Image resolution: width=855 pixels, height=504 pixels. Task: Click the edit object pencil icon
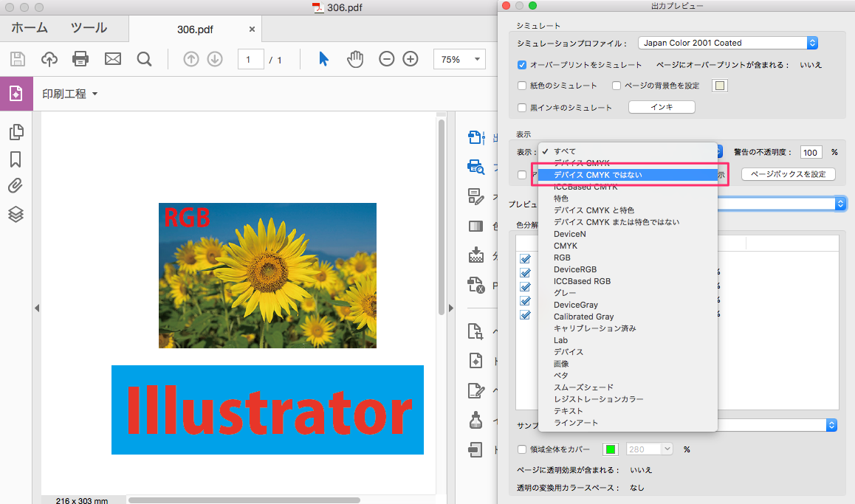pyautogui.click(x=476, y=197)
